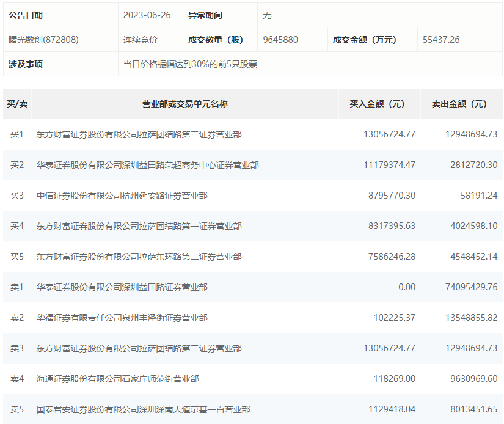Select the 卖3 row label
Image resolution: width=504 pixels, height=424 pixels.
click(17, 348)
